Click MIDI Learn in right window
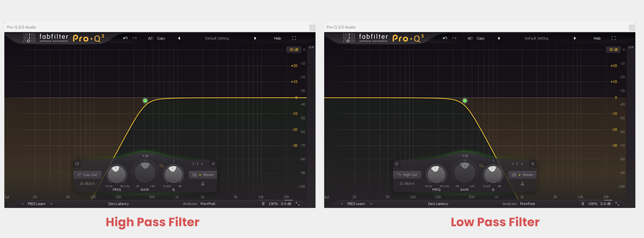This screenshot has height=238, width=644. [356, 204]
